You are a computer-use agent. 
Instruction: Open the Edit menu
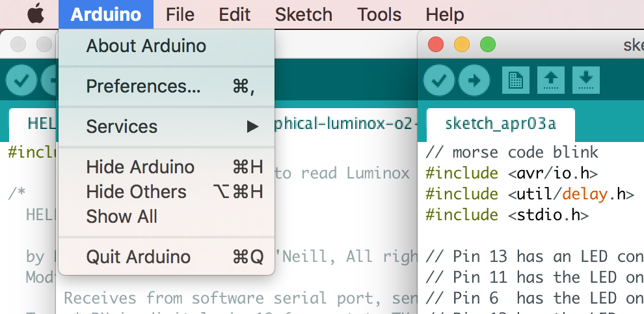click(234, 14)
